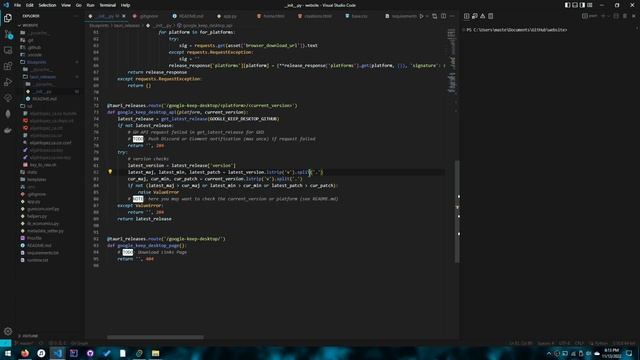The image size is (640, 360).
Task: Click the lightbulb code action icon
Action: coord(110,172)
